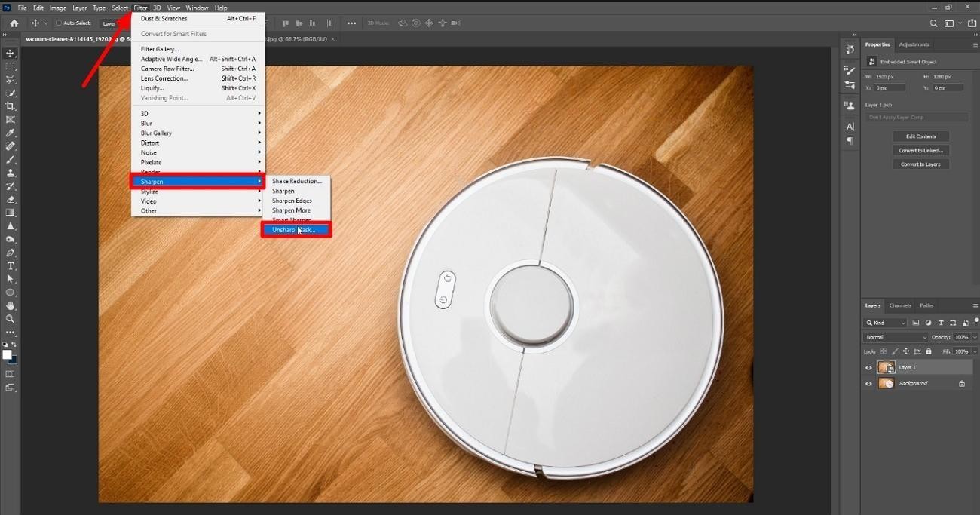Select the Move tool in toolbox

11,53
